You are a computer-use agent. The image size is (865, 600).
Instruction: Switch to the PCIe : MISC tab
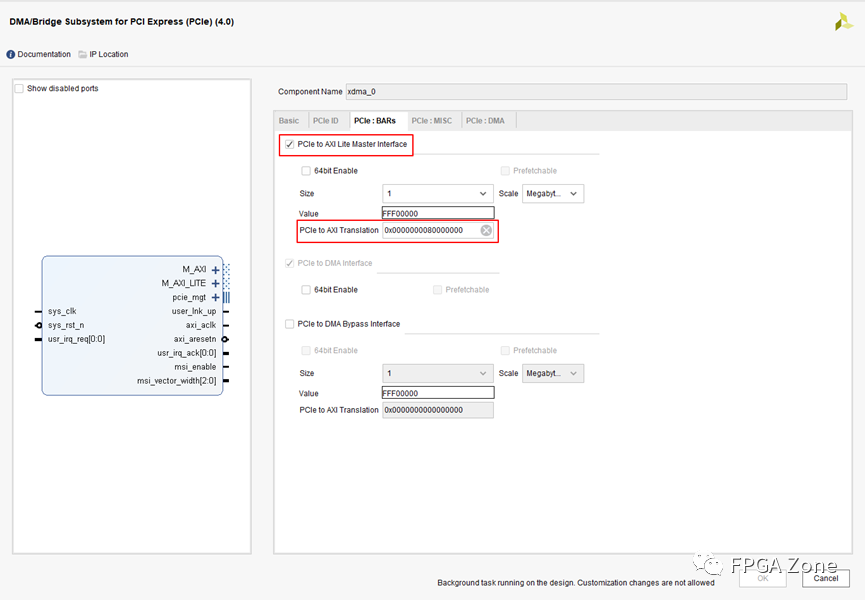click(x=432, y=121)
